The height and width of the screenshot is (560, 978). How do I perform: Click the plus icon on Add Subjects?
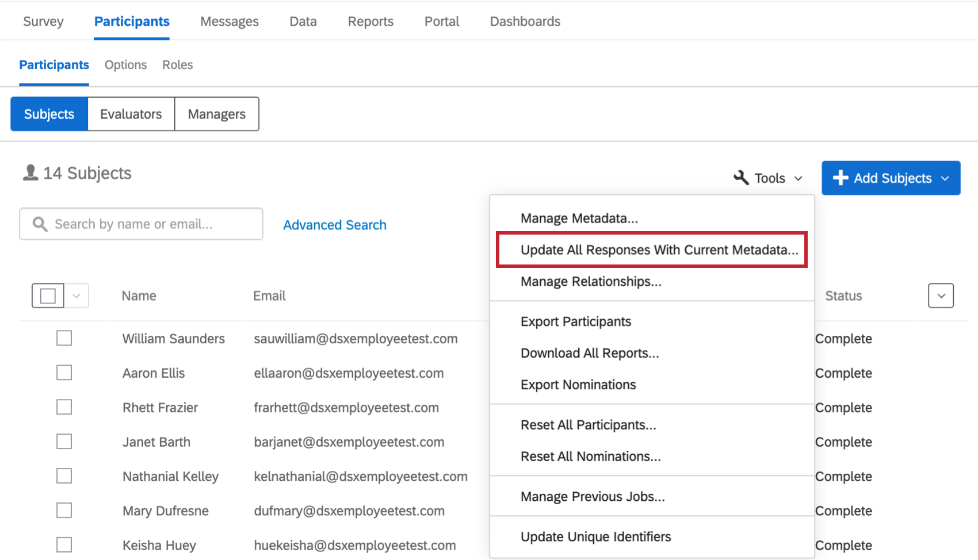pos(841,178)
